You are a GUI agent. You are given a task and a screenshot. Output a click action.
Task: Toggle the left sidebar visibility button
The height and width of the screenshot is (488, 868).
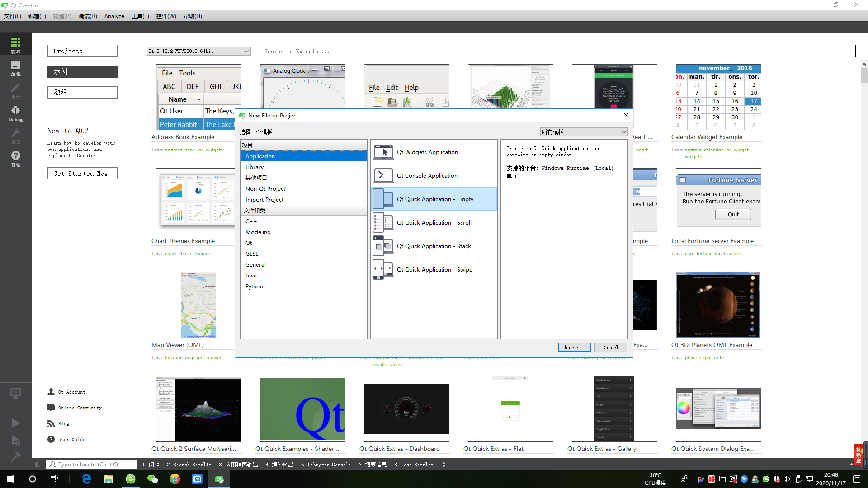[x=38, y=464]
